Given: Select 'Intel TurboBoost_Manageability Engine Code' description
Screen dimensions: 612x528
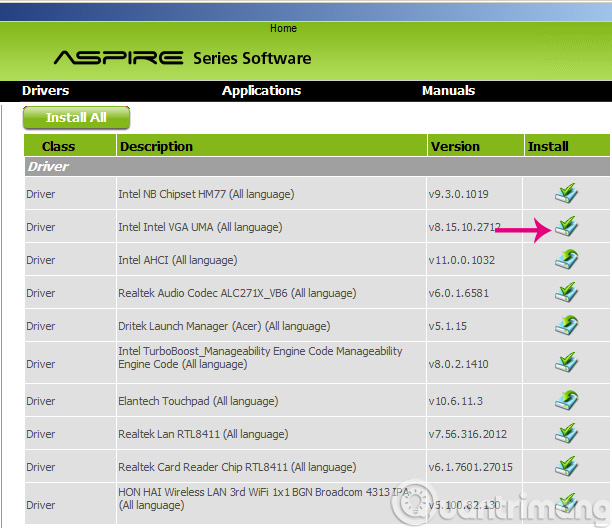Looking at the screenshot, I should (x=260, y=357).
